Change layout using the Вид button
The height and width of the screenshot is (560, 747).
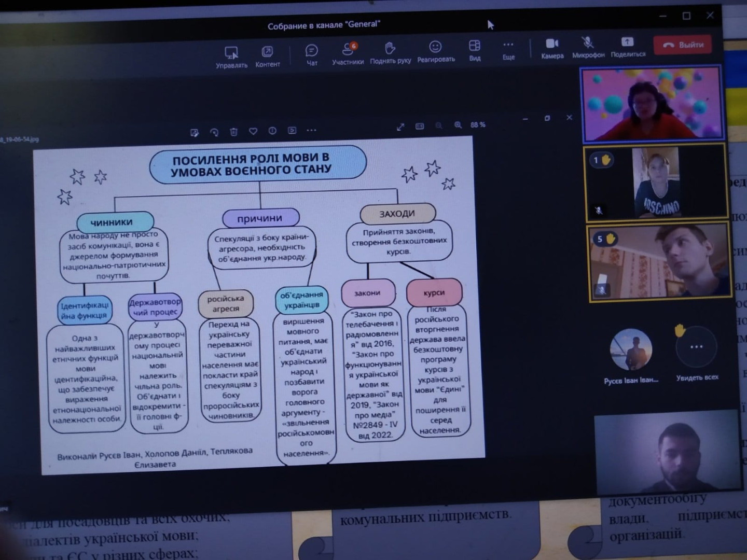pyautogui.click(x=475, y=50)
